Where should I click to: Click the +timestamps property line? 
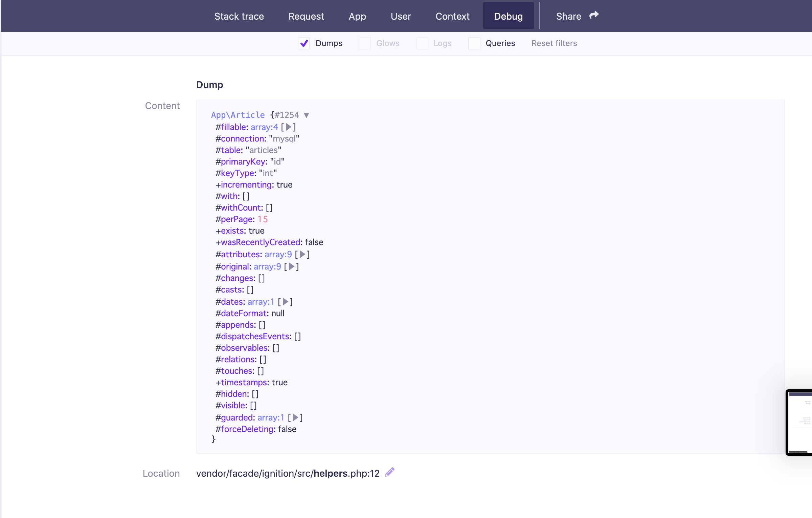tap(251, 382)
